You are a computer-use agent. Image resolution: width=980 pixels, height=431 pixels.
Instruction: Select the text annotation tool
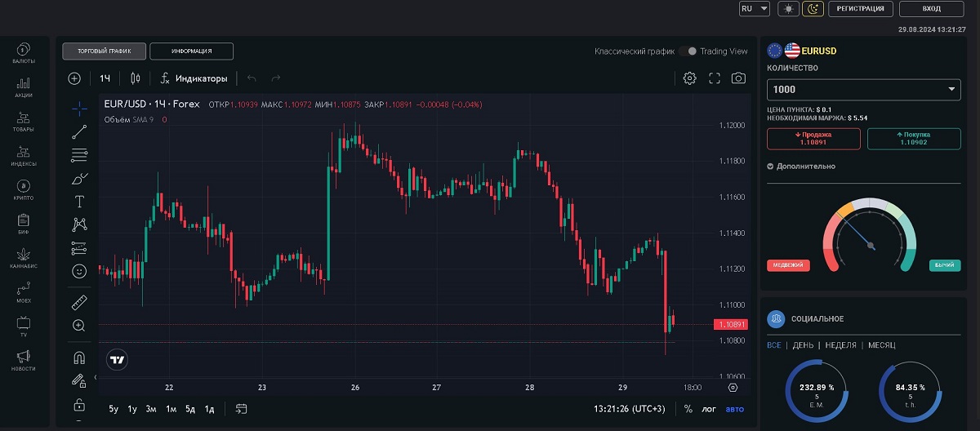pos(79,202)
